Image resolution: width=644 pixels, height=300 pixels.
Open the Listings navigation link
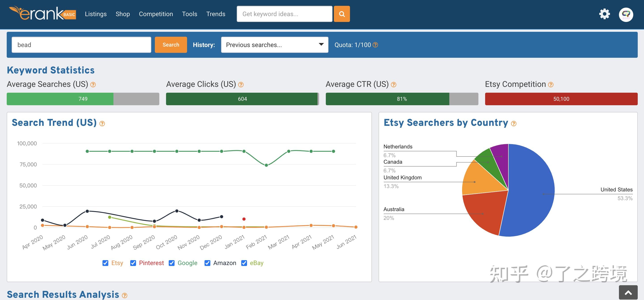click(x=96, y=14)
